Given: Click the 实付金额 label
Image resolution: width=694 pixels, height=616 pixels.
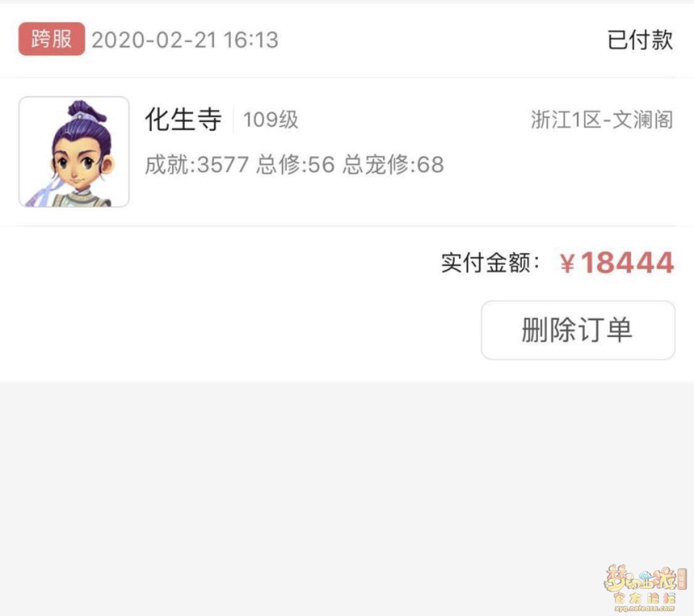Looking at the screenshot, I should coord(490,262).
